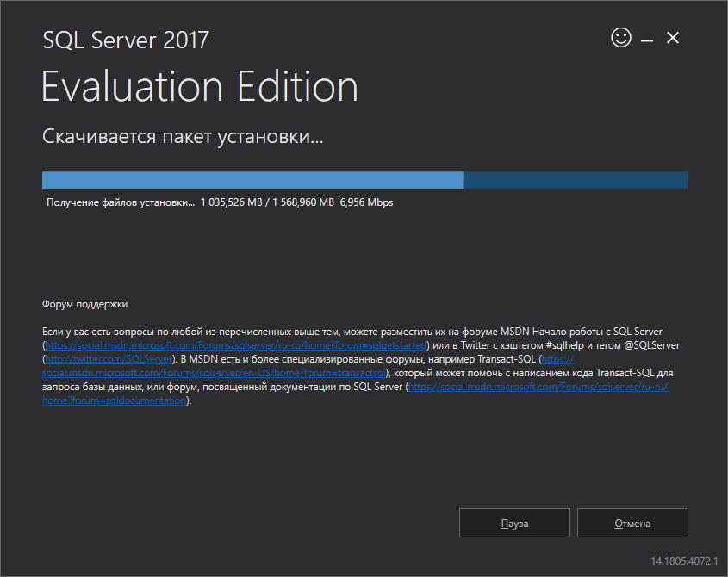Click the smiley feedback icon

point(620,38)
